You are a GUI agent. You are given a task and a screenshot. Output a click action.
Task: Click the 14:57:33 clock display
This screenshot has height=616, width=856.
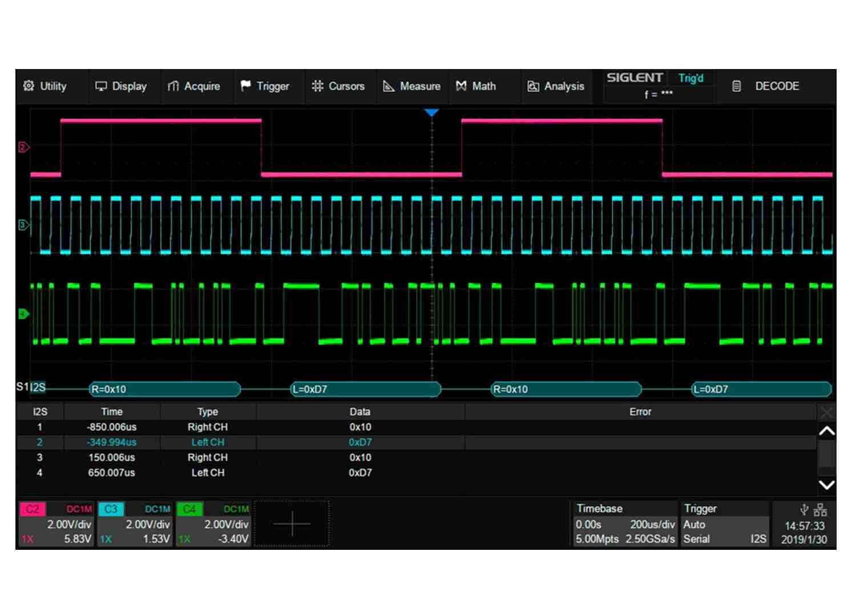pyautogui.click(x=804, y=526)
